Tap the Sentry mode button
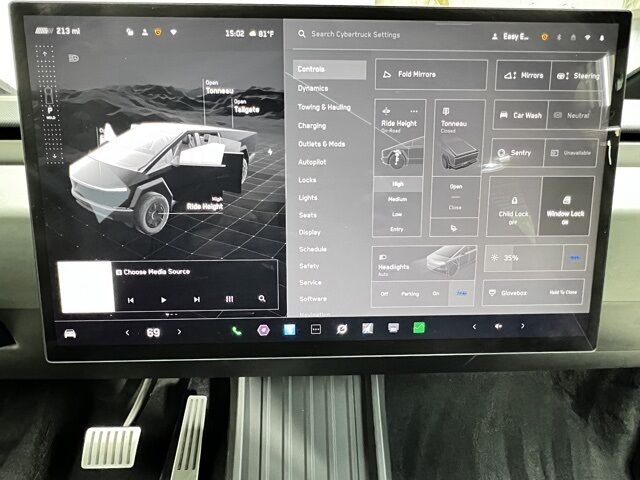The width and height of the screenshot is (640, 480). (515, 153)
